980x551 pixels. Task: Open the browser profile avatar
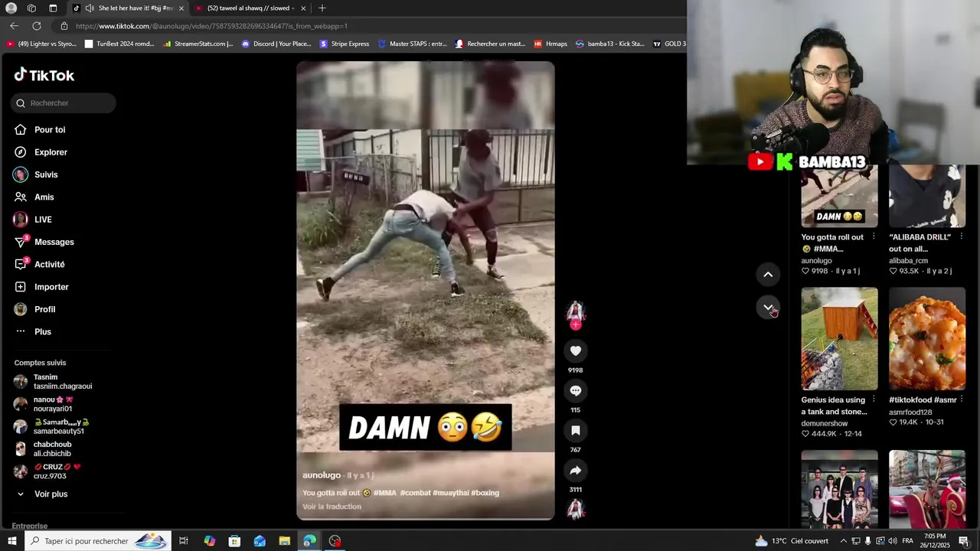11,8
